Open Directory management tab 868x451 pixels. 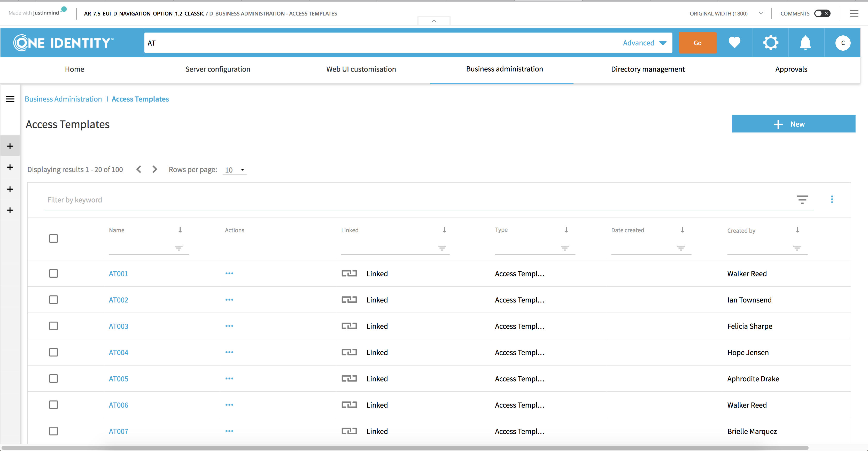pyautogui.click(x=648, y=69)
